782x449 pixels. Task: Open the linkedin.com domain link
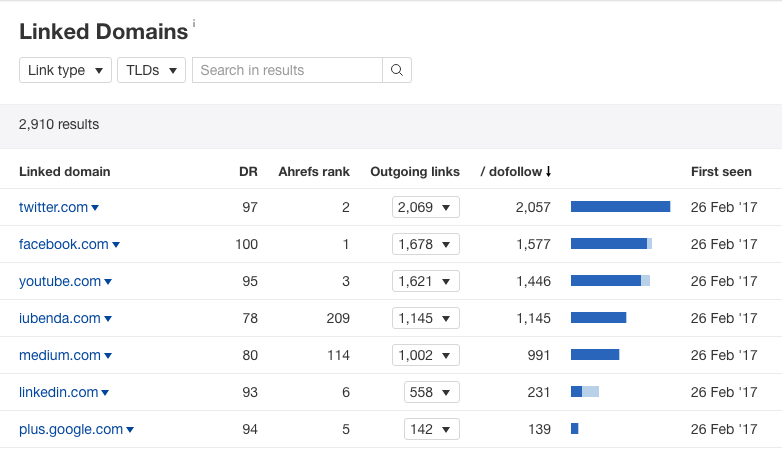58,392
